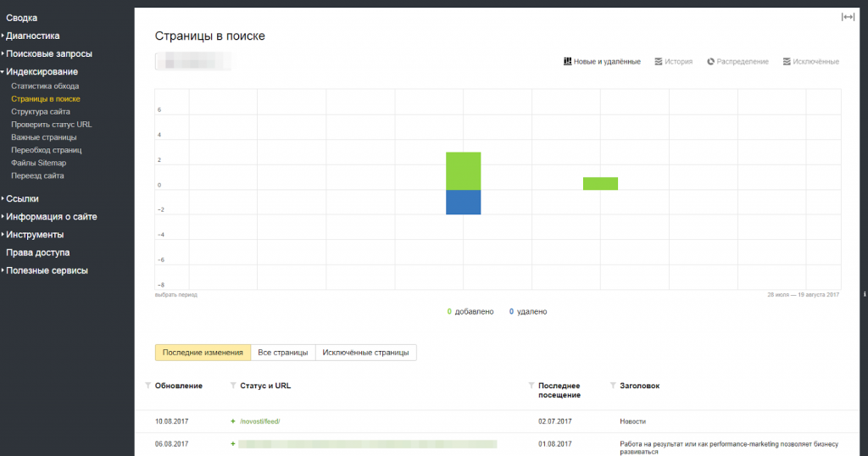Click the filter icon beside Заголовок column
This screenshot has width=868, height=456.
click(613, 386)
